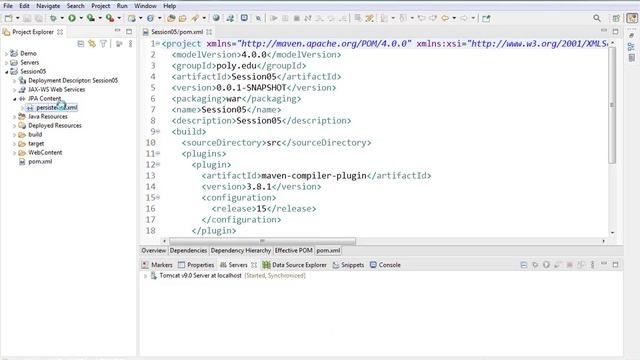640x360 pixels.
Task: Open the Run menu
Action: (x=122, y=6)
